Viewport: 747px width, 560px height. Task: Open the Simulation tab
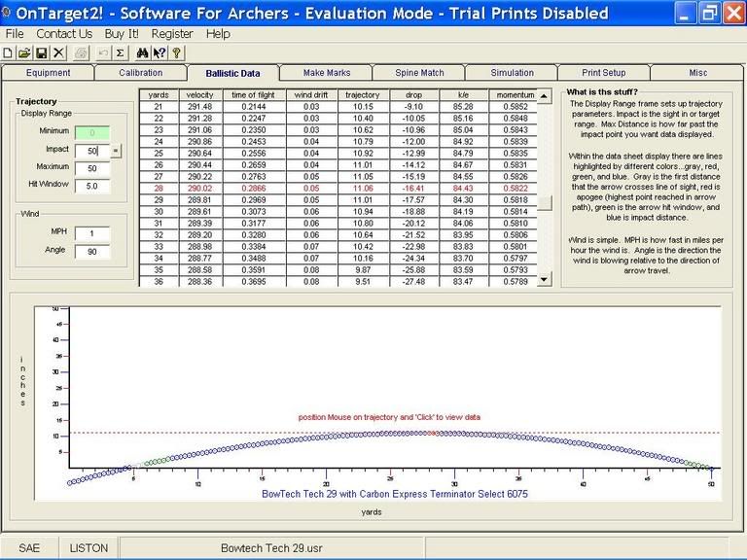click(x=513, y=73)
